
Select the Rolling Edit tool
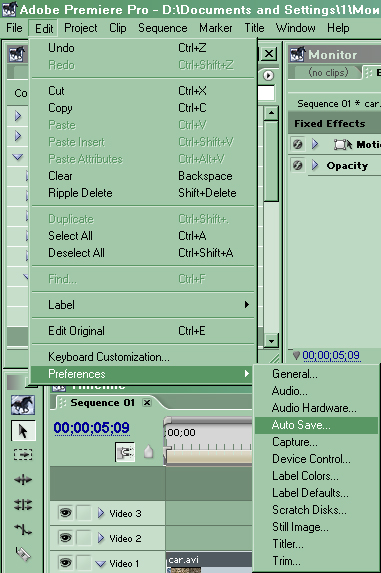23,504
